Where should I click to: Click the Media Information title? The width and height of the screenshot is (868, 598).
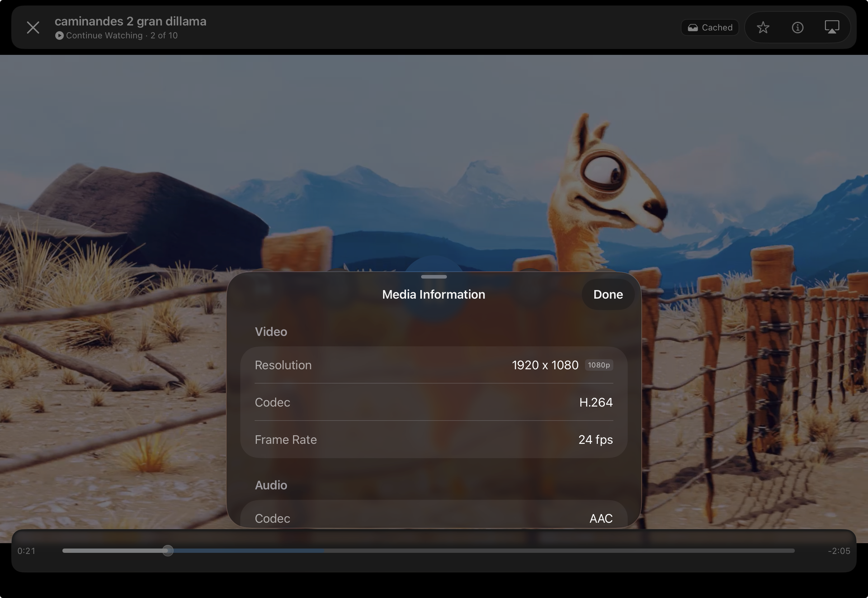[x=434, y=294]
